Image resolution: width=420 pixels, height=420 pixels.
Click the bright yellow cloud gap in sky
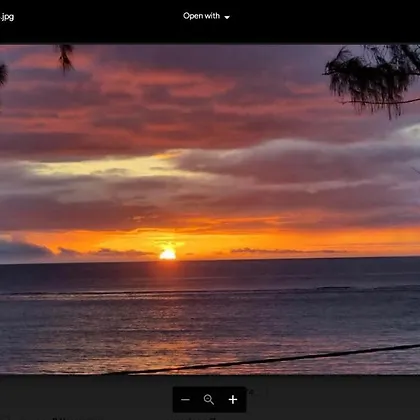(x=110, y=167)
